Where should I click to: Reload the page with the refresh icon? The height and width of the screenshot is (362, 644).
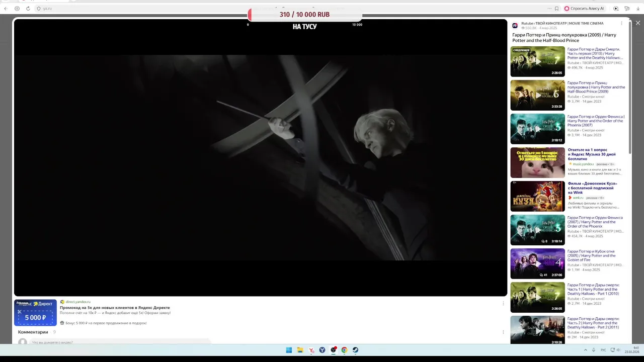coord(28,9)
